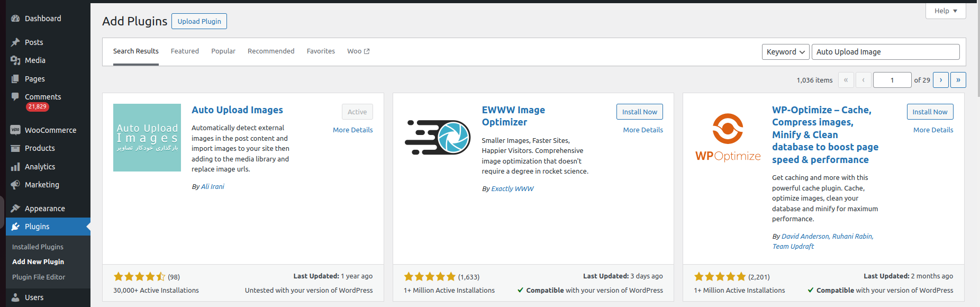This screenshot has height=307, width=980.
Task: Click the 21,829 comments count badge
Action: [x=38, y=107]
